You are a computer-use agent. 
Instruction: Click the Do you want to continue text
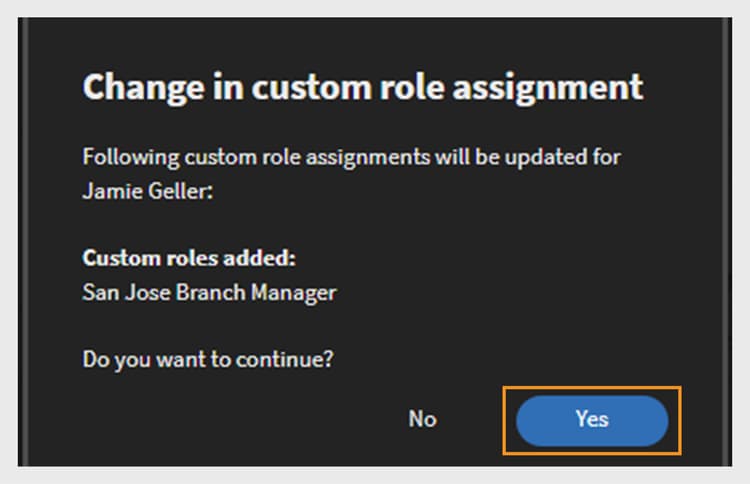point(207,357)
